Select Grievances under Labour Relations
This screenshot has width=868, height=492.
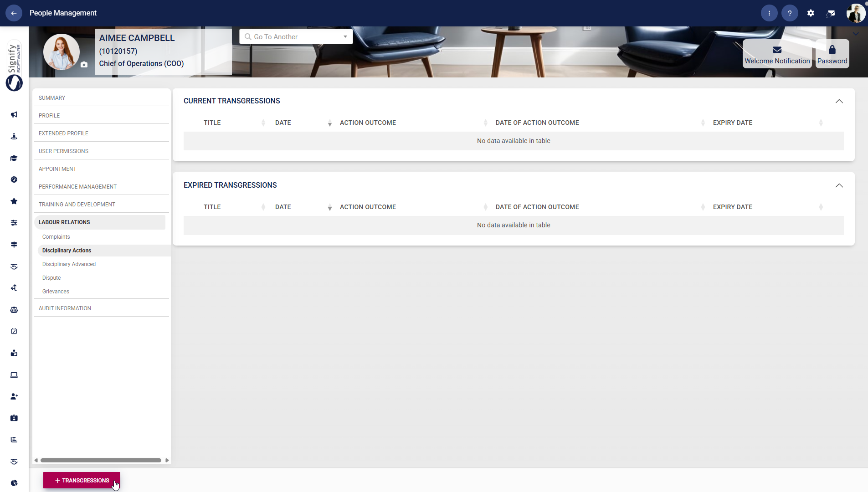pos(56,292)
